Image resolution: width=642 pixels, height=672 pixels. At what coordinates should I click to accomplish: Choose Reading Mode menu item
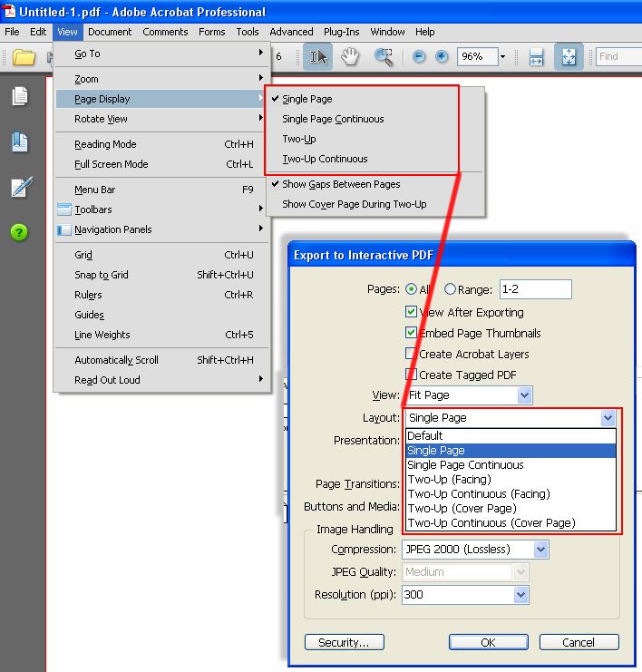(x=162, y=144)
